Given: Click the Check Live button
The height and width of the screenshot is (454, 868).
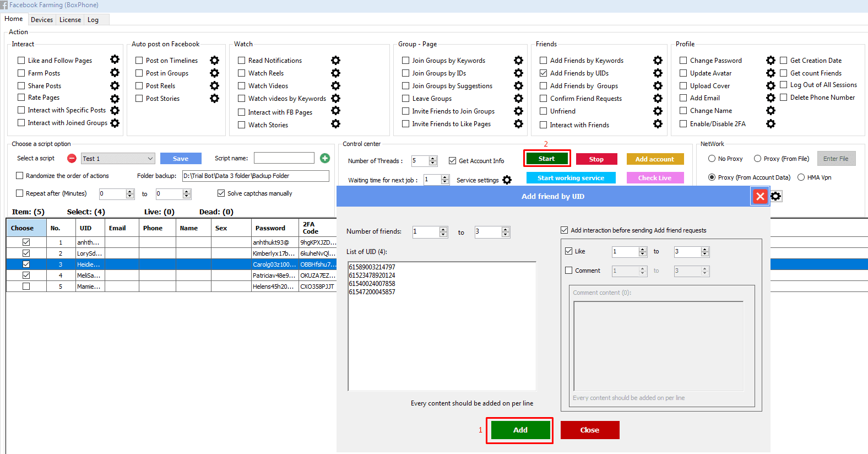Looking at the screenshot, I should pyautogui.click(x=655, y=178).
